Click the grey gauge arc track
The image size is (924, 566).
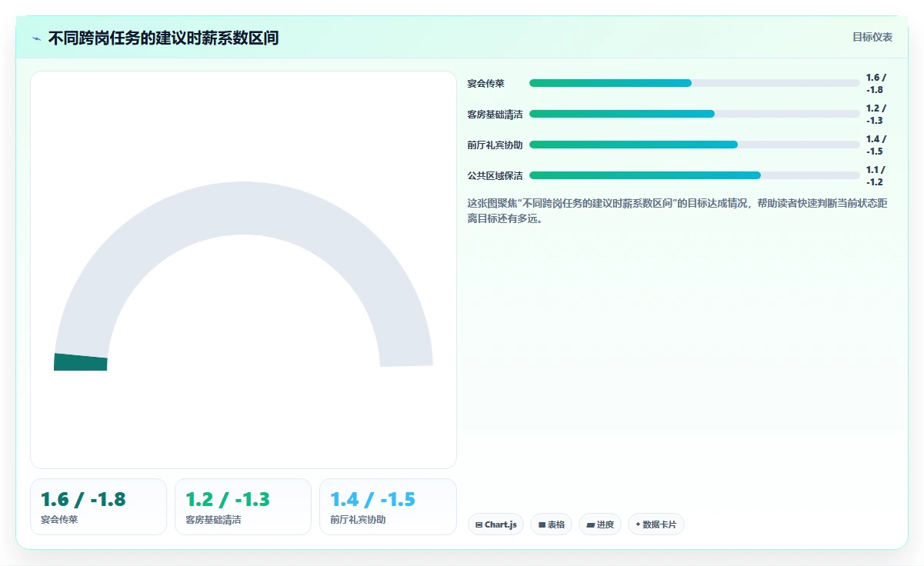[x=243, y=208]
